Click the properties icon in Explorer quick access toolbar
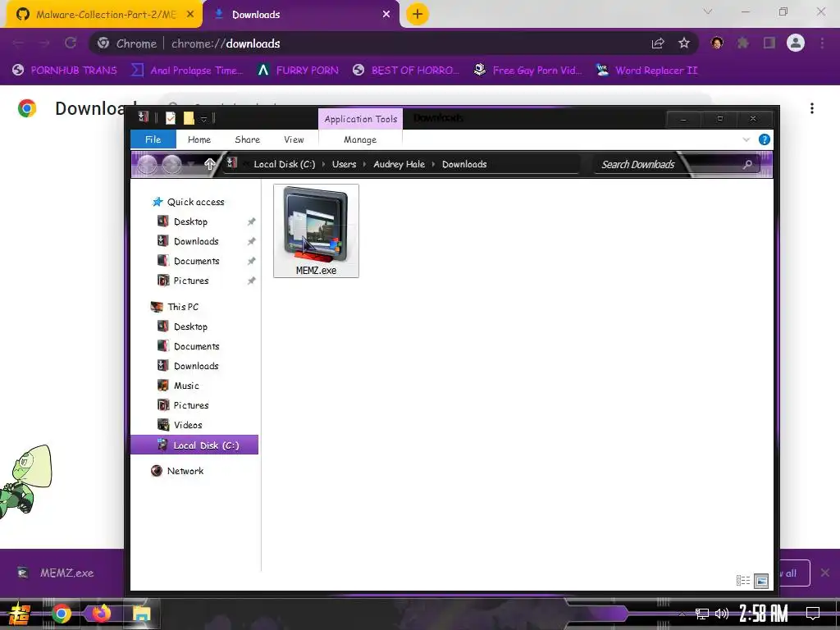Screen dimensions: 840x630 171,118
